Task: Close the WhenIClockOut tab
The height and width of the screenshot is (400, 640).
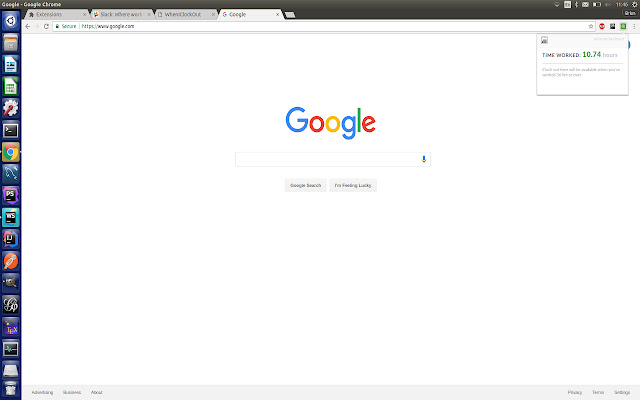Action: pyautogui.click(x=213, y=14)
